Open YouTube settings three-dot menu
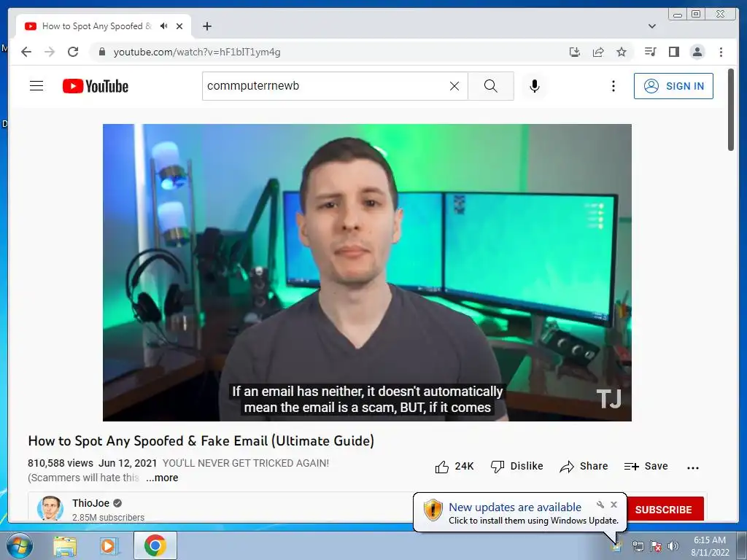Screen dimensions: 747x560 click(x=613, y=86)
